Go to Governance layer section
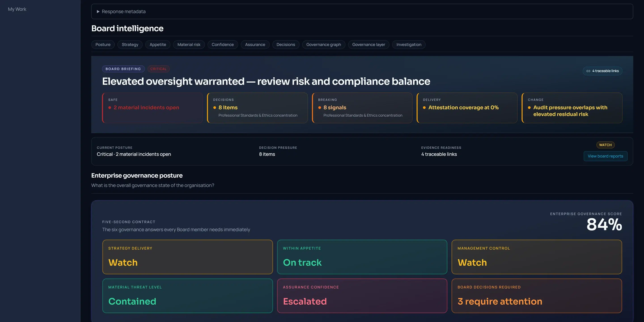 [369, 45]
